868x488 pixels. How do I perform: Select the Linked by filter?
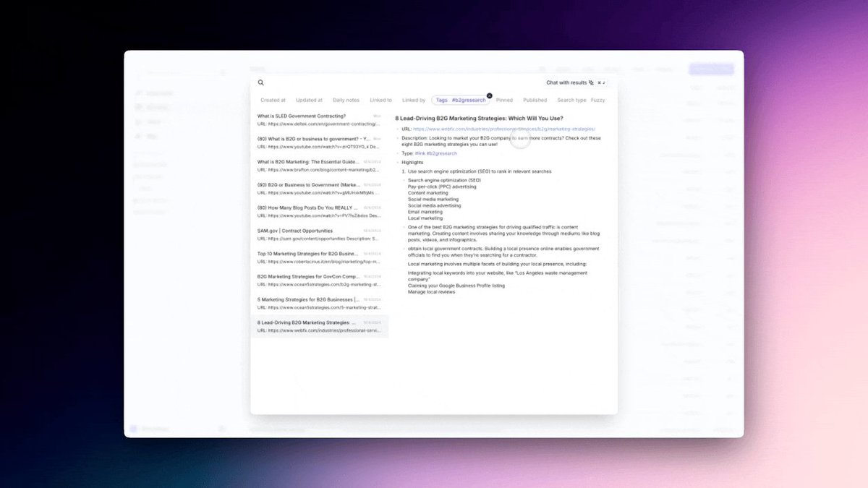tap(414, 100)
